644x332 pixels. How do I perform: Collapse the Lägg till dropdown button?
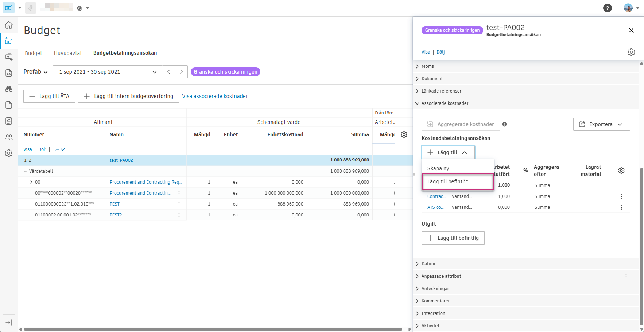coord(448,152)
